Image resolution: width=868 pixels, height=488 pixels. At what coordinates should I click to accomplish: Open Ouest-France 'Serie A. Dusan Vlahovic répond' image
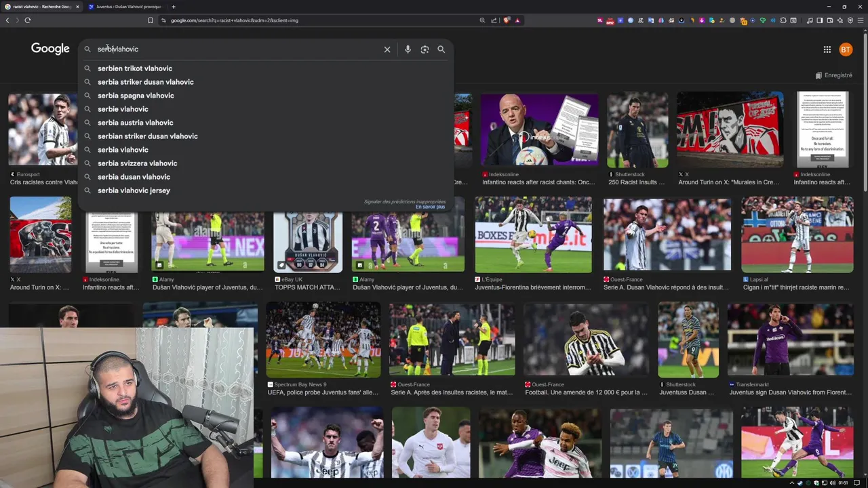(x=667, y=234)
